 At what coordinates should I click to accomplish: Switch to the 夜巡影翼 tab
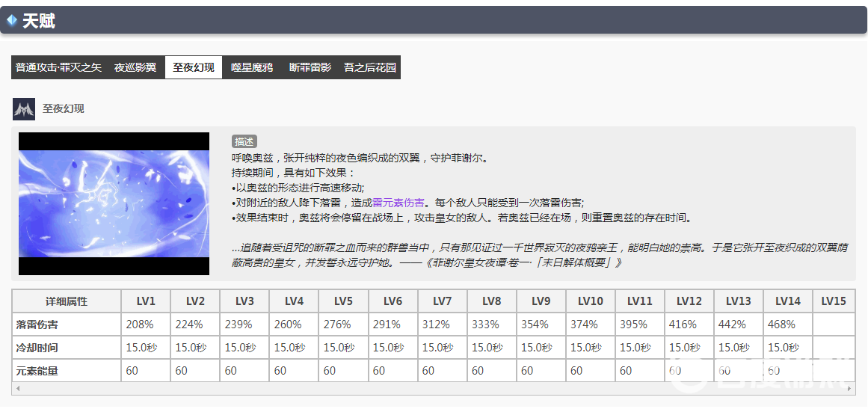pos(135,67)
